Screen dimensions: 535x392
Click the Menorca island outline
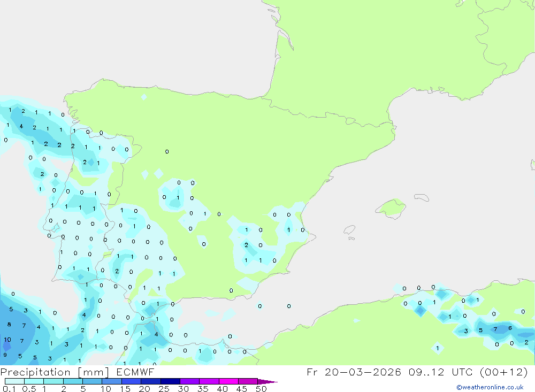pyautogui.click(x=422, y=197)
